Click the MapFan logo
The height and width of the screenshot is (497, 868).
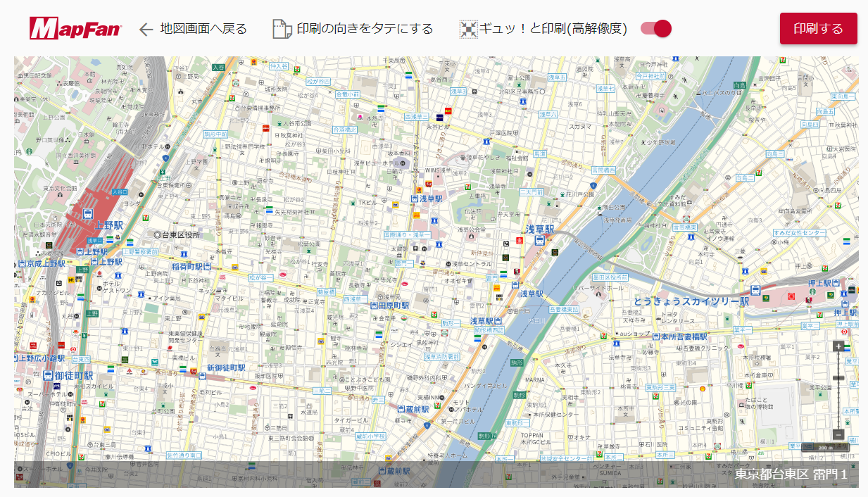pos(76,29)
